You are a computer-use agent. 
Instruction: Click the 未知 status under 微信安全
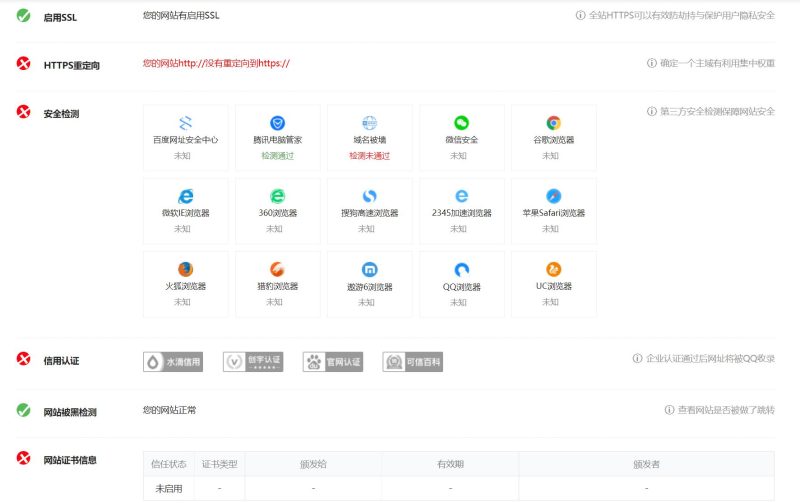(458, 156)
